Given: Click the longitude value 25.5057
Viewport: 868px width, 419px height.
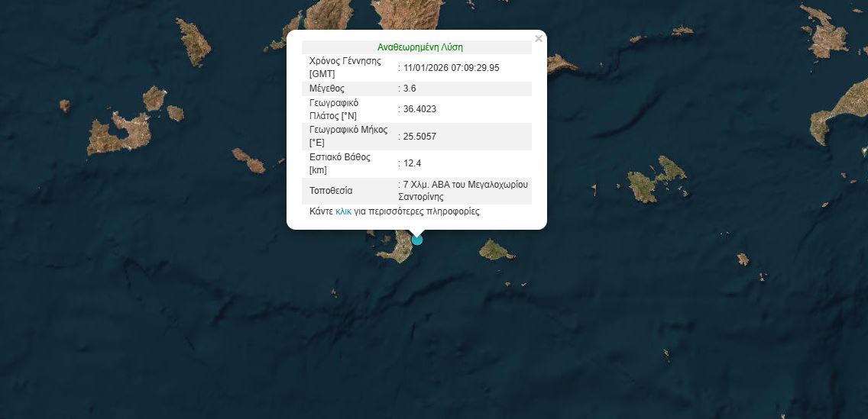Looking at the screenshot, I should point(419,137).
